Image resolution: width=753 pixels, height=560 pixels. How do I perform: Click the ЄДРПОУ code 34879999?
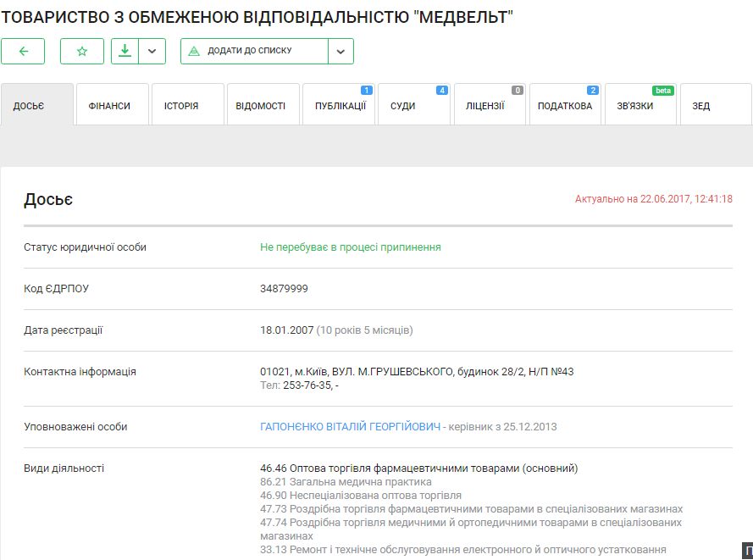[x=284, y=289]
